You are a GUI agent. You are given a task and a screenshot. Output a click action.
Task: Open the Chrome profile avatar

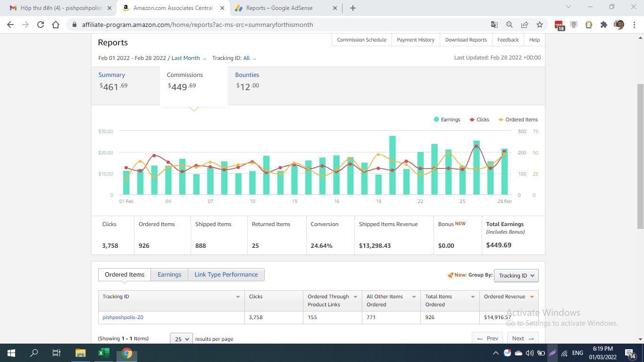619,25
